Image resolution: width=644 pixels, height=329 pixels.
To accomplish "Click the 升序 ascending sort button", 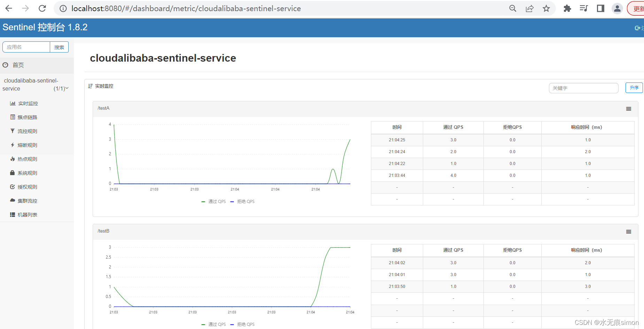I will coord(634,88).
